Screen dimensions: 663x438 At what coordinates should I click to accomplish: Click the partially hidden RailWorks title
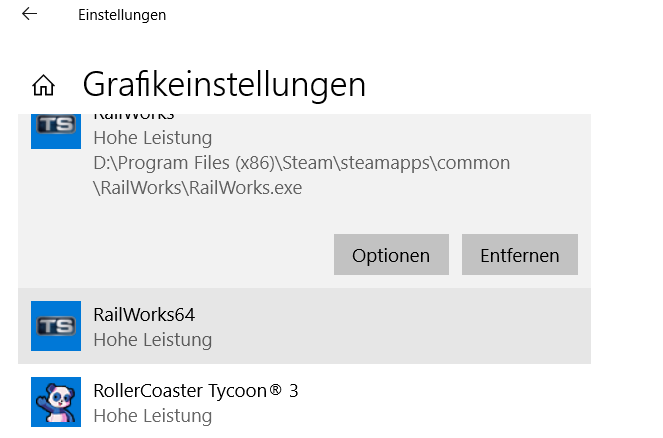tap(134, 117)
